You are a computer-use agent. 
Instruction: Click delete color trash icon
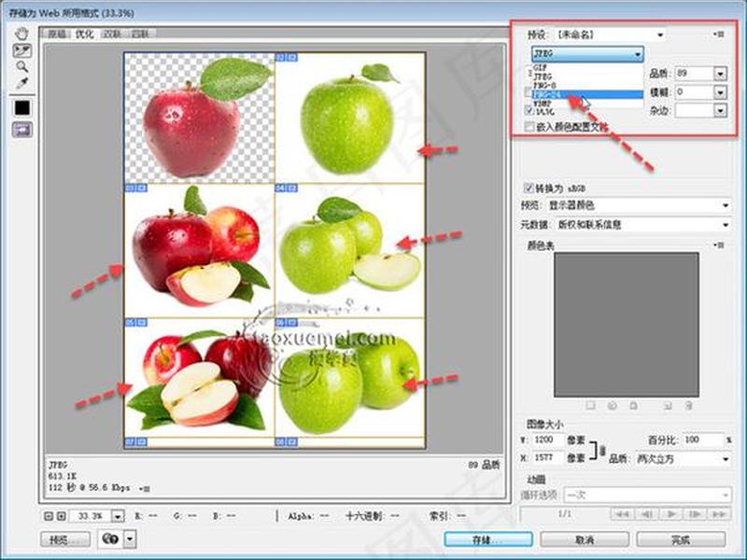point(689,405)
